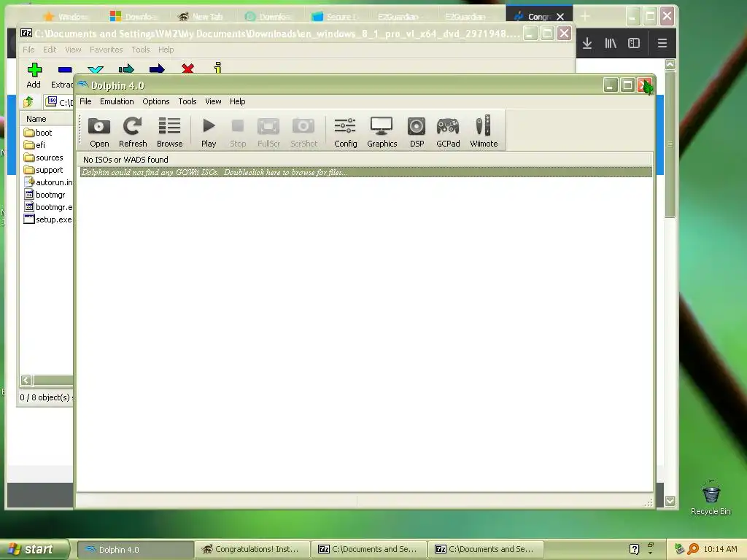
Task: Select the bootmgr file in 7-Zip
Action: click(x=44, y=194)
